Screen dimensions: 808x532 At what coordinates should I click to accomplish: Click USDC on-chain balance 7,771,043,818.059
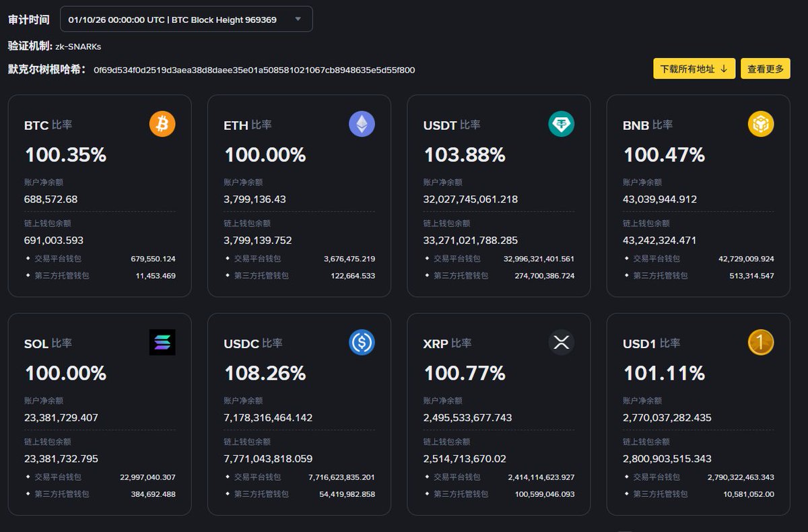tap(268, 459)
